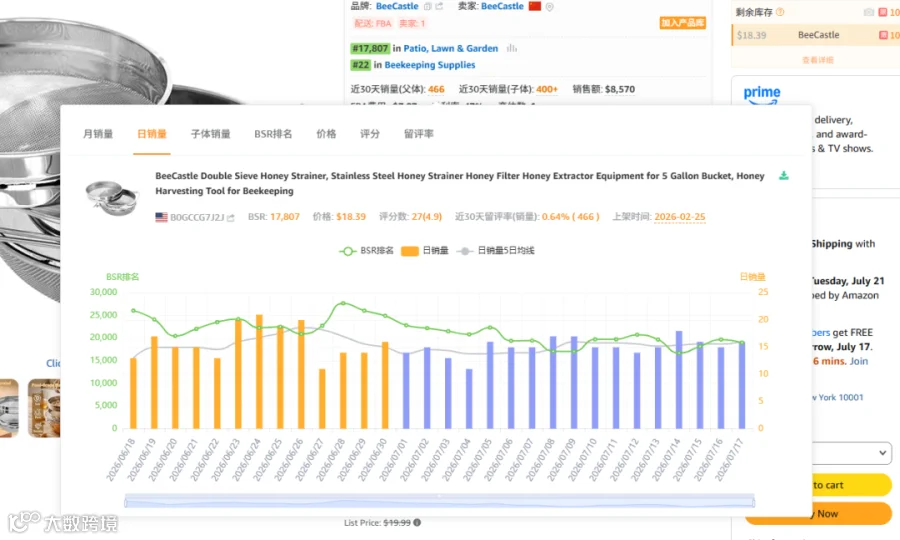Click the popup price value $18.39
Screen dimensions: 900x540
[351, 217]
